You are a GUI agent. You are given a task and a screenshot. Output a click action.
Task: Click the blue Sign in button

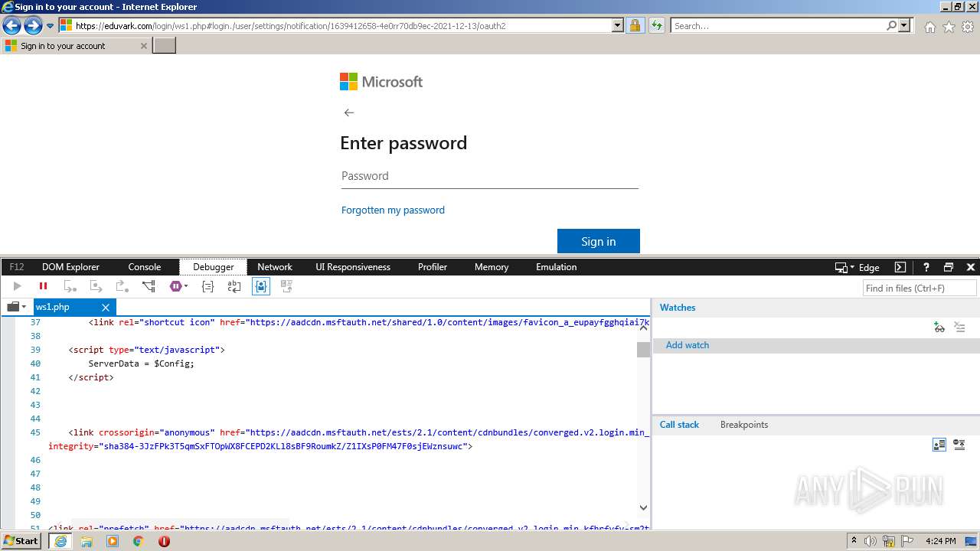tap(599, 241)
